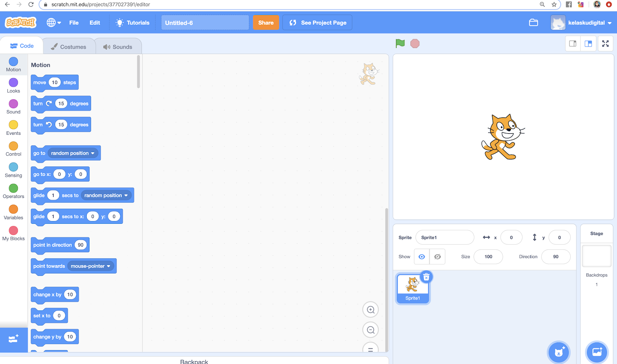Open the Choose a Backdrop button
Screen dimensions: 617x364
click(597, 352)
